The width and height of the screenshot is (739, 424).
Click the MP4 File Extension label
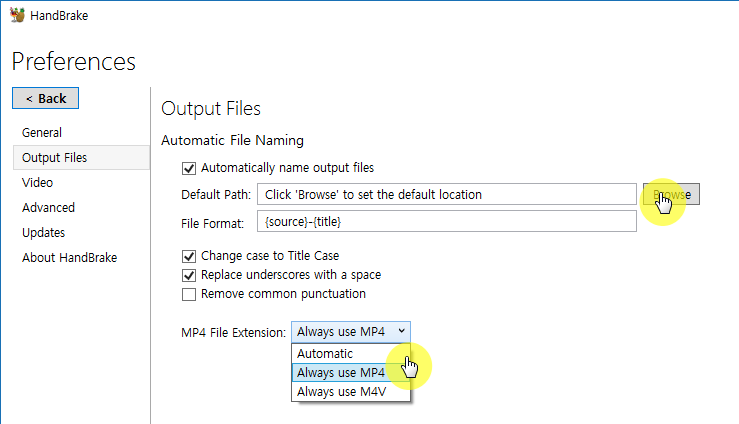tap(233, 333)
